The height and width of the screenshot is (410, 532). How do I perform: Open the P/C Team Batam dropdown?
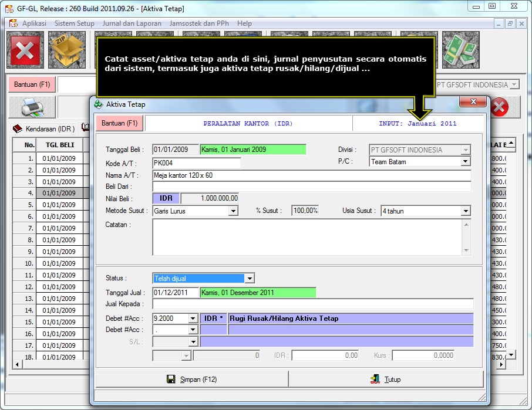(466, 162)
